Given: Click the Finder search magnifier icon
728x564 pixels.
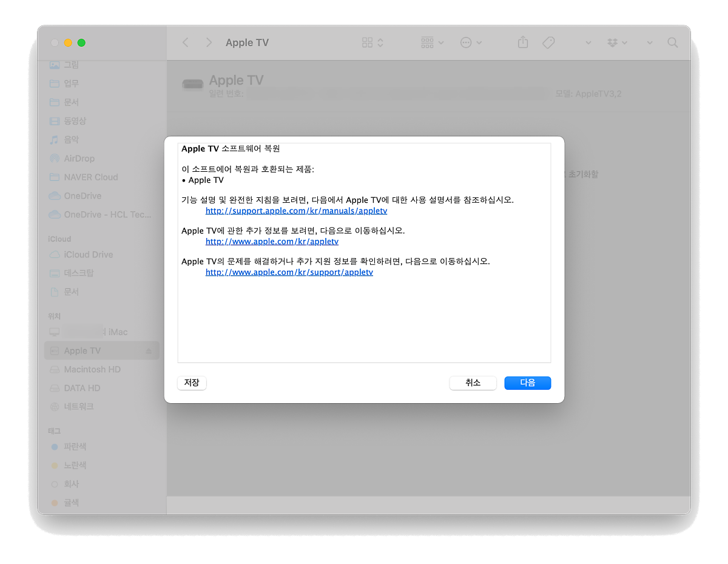Looking at the screenshot, I should click(672, 42).
